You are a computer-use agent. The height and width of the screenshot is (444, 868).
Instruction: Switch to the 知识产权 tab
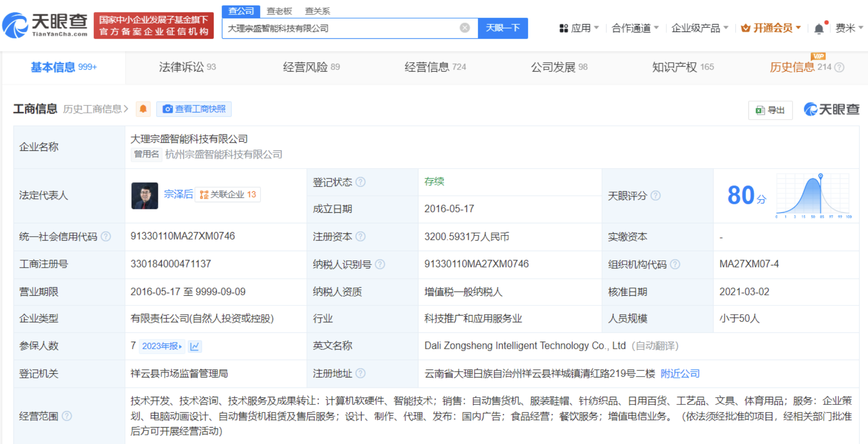pyautogui.click(x=682, y=67)
